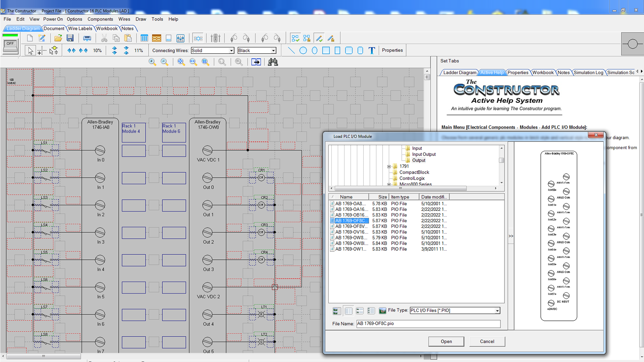Select the line drawing tool
The height and width of the screenshot is (362, 644).
(291, 50)
